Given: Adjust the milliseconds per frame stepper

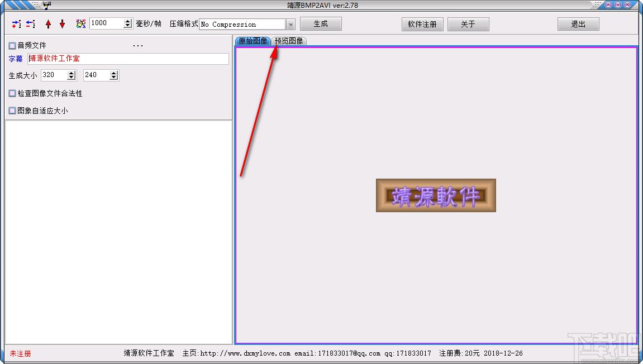Looking at the screenshot, I should pyautogui.click(x=128, y=23).
